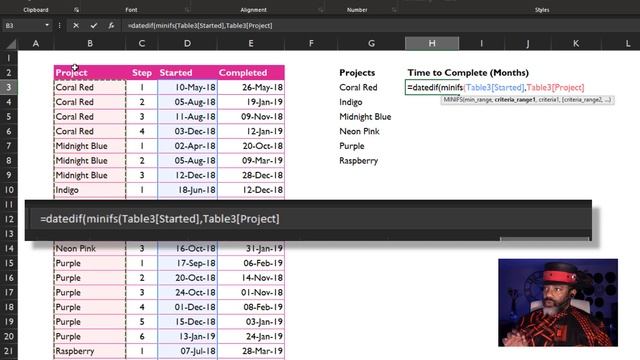Open Insert Function via the fx icon

(x=111, y=25)
